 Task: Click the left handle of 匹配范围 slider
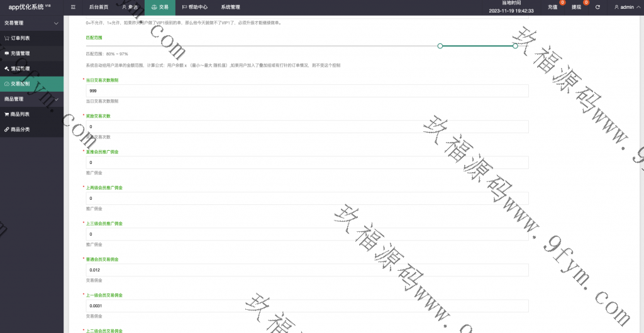click(x=440, y=46)
